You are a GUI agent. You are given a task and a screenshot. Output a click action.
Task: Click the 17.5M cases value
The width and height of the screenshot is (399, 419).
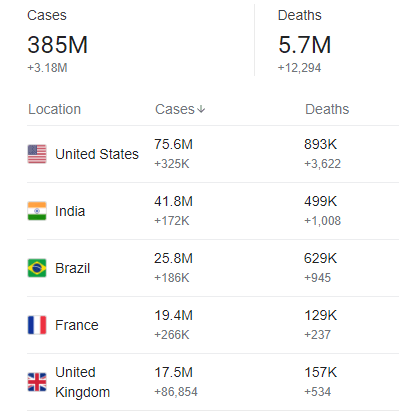(x=173, y=372)
